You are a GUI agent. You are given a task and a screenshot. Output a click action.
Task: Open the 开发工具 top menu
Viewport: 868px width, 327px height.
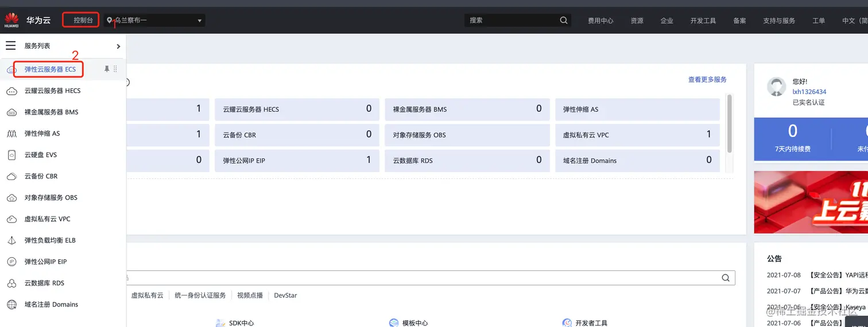pos(703,21)
